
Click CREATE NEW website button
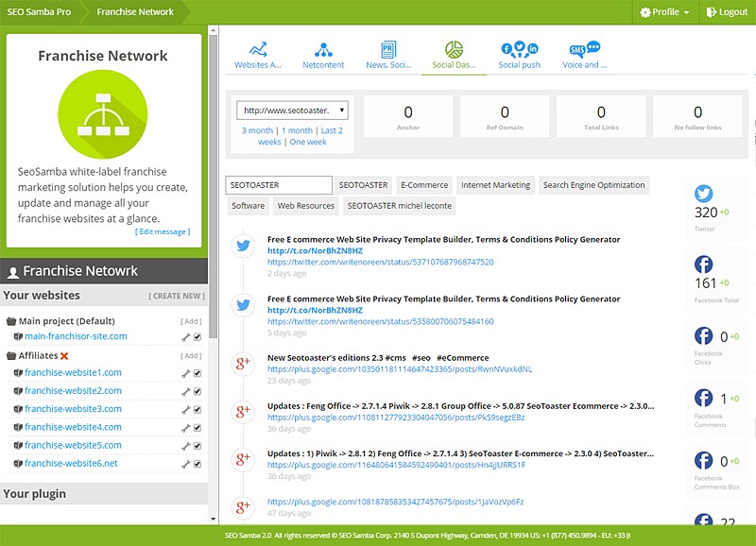pyautogui.click(x=177, y=296)
